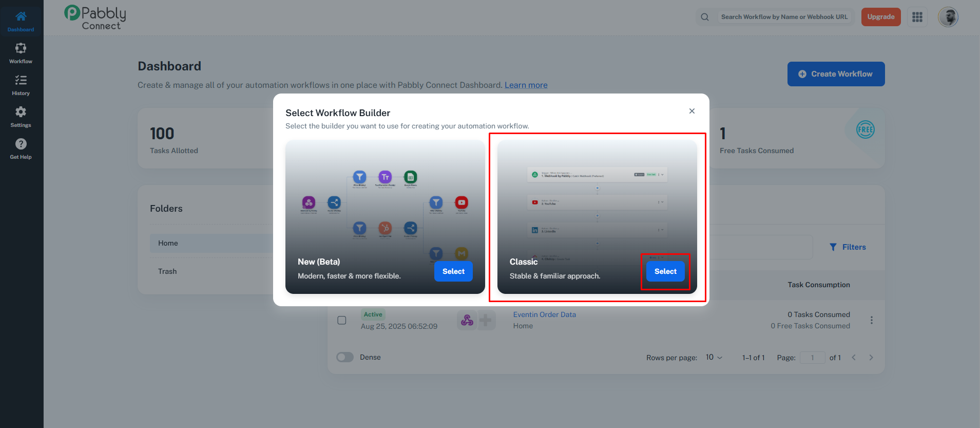Click the FREE badge icon
This screenshot has width=980, height=428.
tap(866, 129)
